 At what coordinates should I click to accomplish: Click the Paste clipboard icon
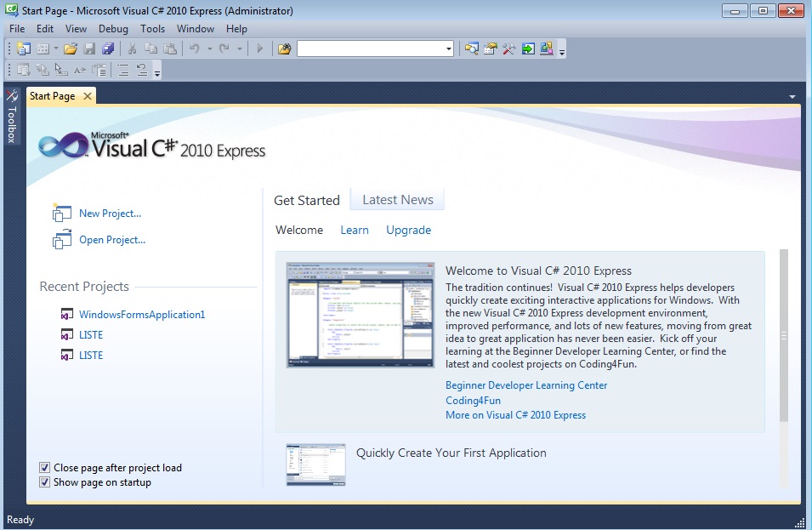(170, 48)
